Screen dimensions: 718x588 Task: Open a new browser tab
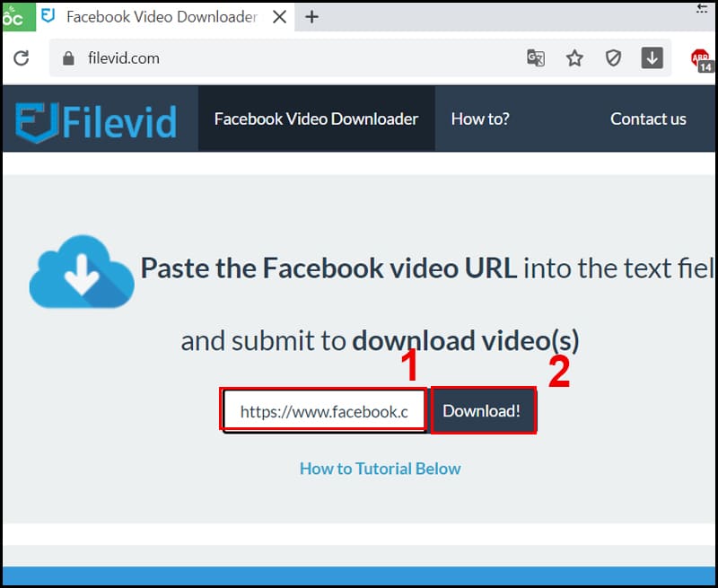coord(311,17)
